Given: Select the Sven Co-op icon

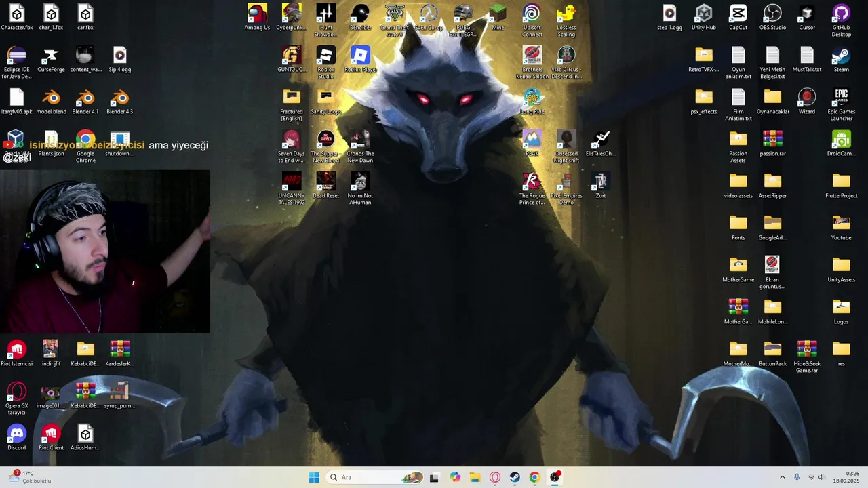Looking at the screenshot, I should tap(429, 18).
